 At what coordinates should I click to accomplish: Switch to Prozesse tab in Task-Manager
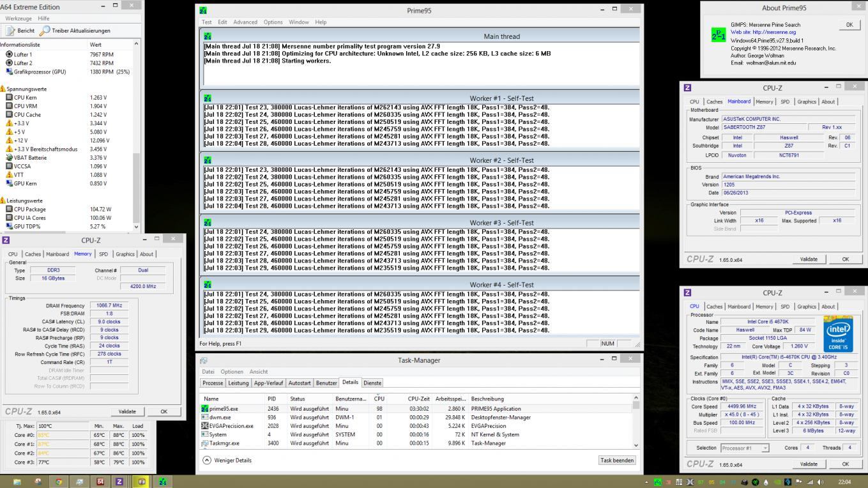(213, 383)
